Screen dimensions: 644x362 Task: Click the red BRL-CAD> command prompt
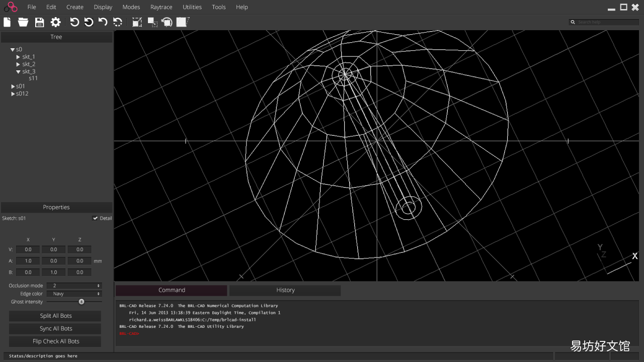point(129,333)
